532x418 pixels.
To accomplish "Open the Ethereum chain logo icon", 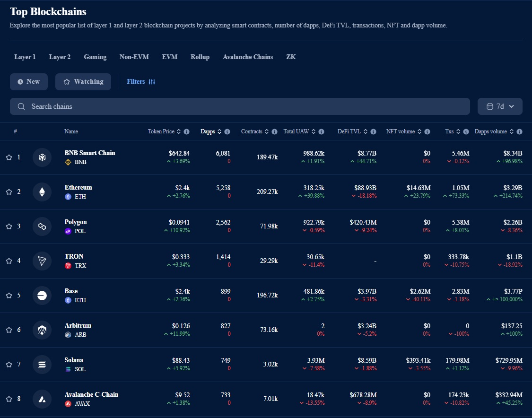I will [x=42, y=192].
